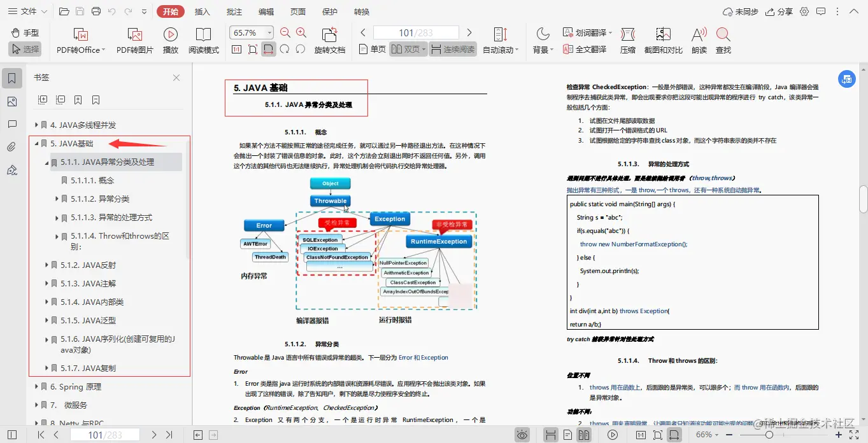Start the 播放 slideshow tool
The image size is (868, 443).
tap(170, 39)
